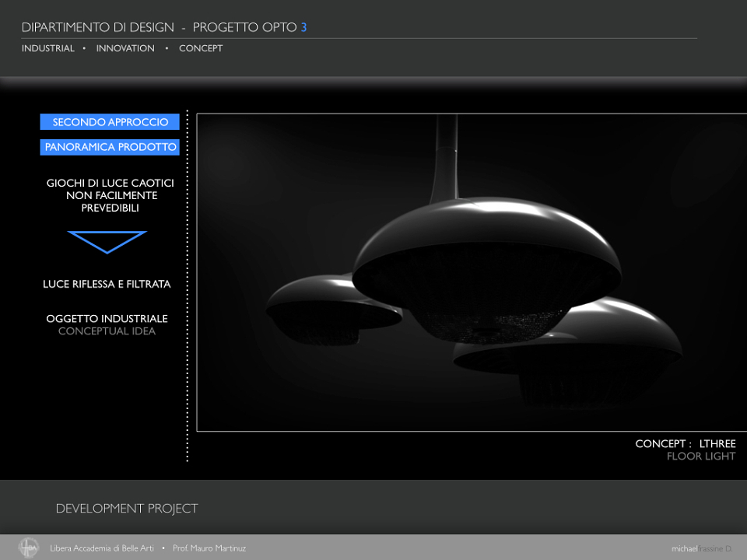Select the SECONDO APPROCCIO blue label
The width and height of the screenshot is (747, 560).
coord(110,122)
